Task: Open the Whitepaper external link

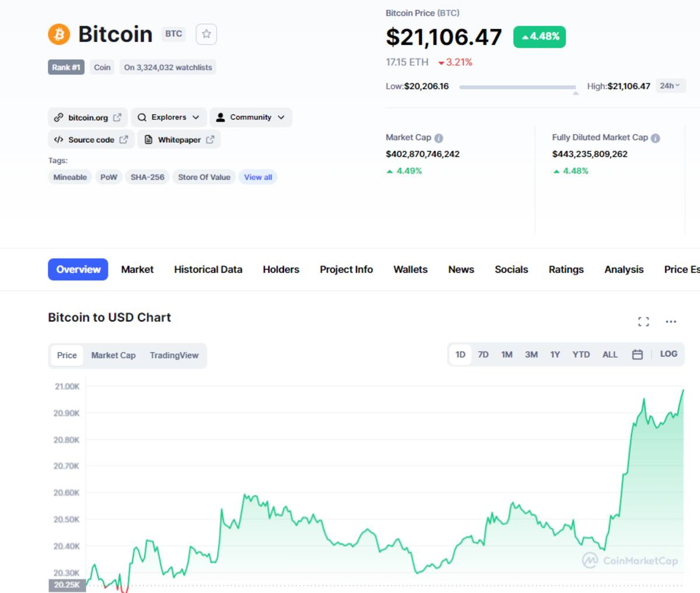Action: 179,140
